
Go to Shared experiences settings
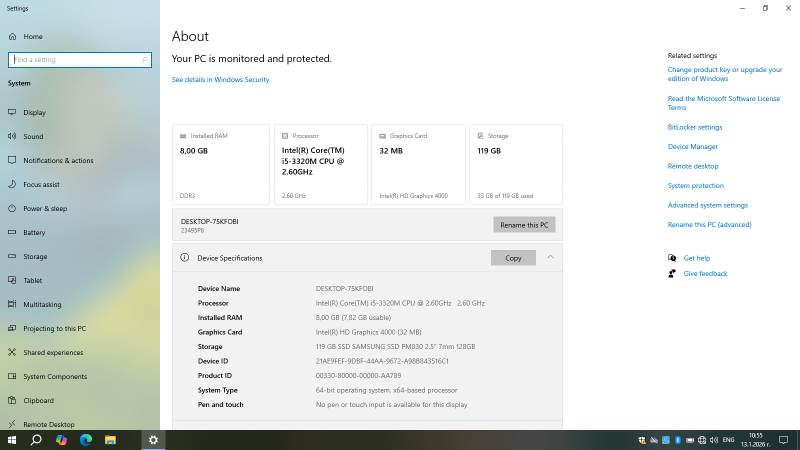pos(53,353)
